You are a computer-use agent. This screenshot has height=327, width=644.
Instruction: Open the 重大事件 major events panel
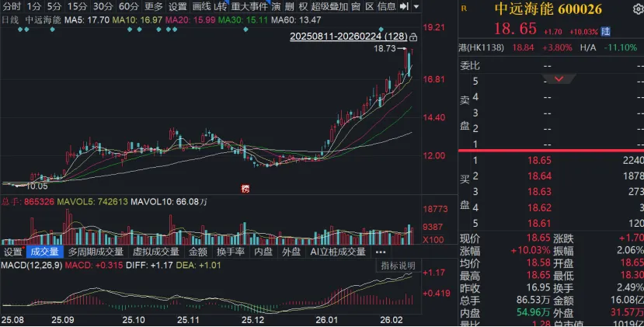tap(249, 6)
